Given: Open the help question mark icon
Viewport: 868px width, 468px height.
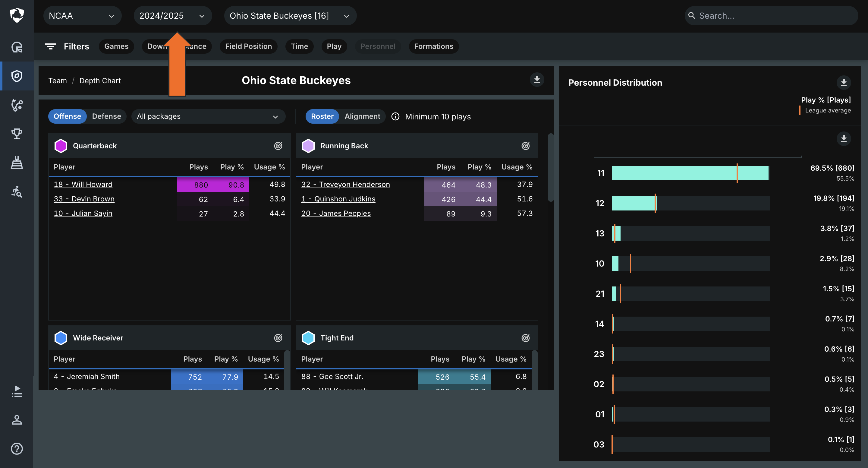Looking at the screenshot, I should (x=17, y=449).
